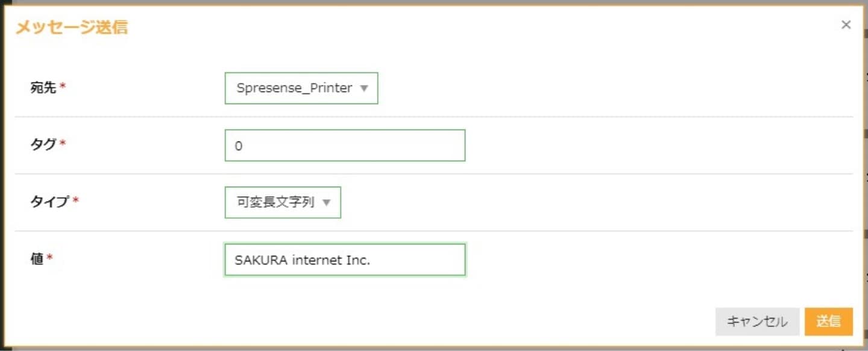The image size is (868, 351).
Task: Click the メッセージ送信 dialog title
Action: pyautogui.click(x=71, y=27)
